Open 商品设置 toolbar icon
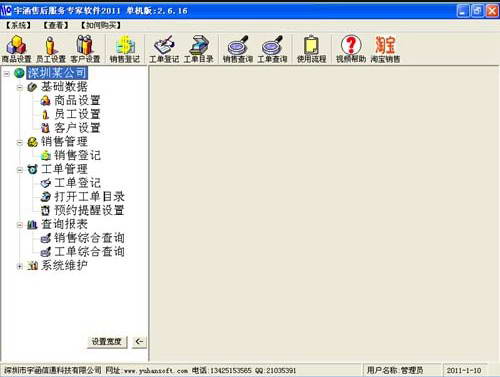The image size is (500, 377). [x=16, y=49]
